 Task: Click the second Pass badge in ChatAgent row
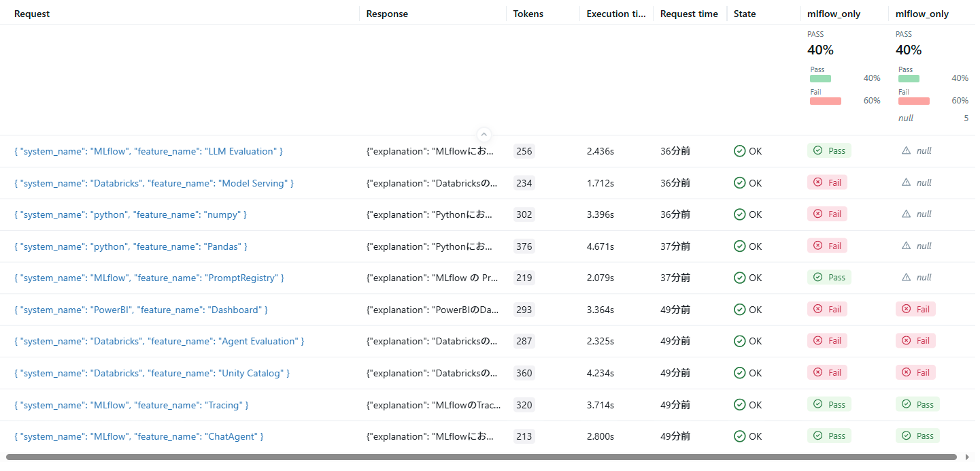917,436
